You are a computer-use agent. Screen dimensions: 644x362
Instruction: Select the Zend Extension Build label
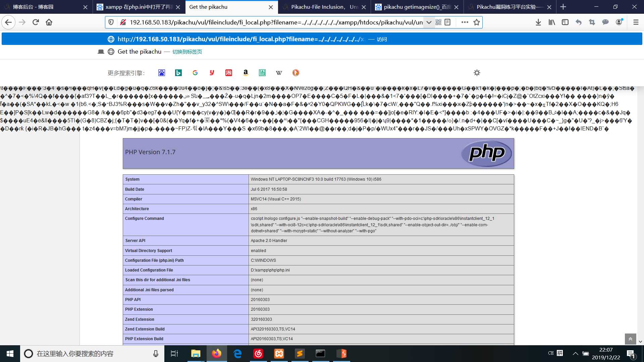145,329
